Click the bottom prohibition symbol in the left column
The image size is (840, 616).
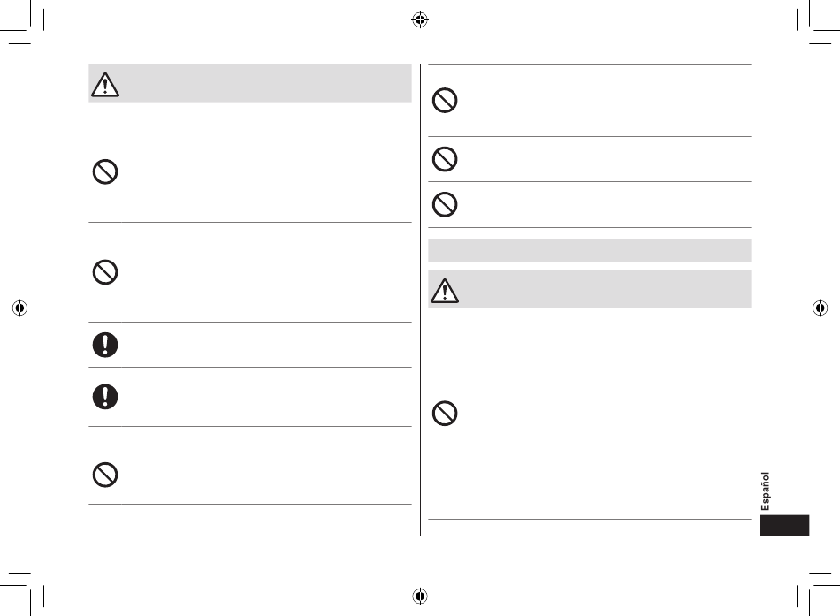click(105, 475)
